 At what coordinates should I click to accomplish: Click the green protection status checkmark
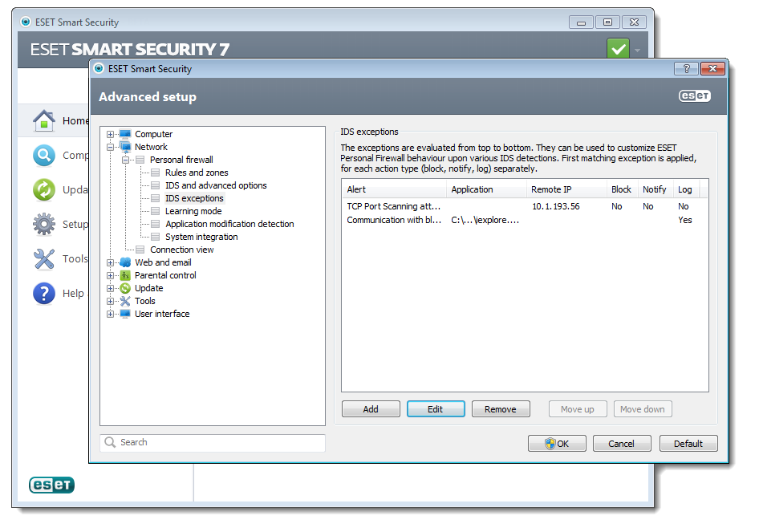coord(618,50)
